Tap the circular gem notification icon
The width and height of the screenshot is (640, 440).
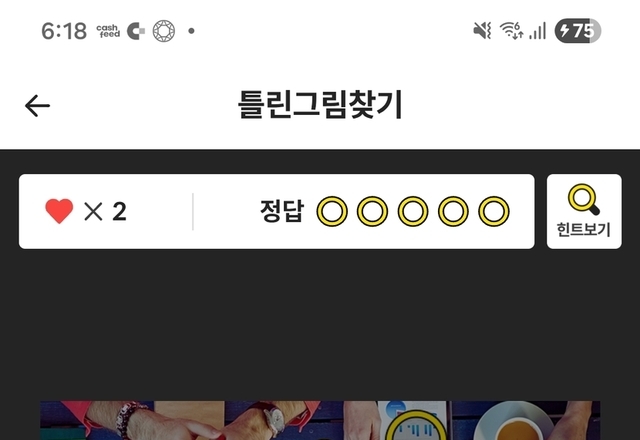[x=164, y=31]
